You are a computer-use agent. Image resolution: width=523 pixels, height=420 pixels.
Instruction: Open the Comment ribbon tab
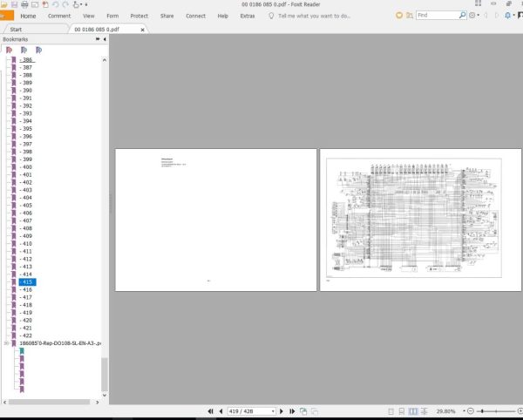pos(59,16)
